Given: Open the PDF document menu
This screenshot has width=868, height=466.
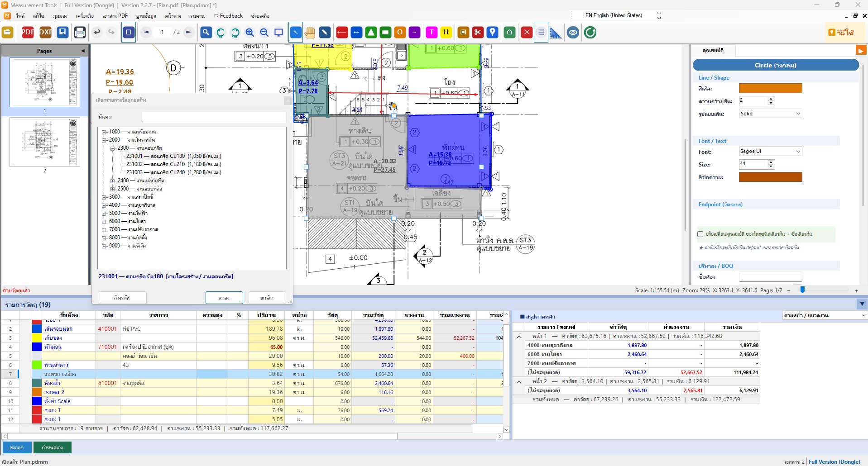Looking at the screenshot, I should (115, 16).
